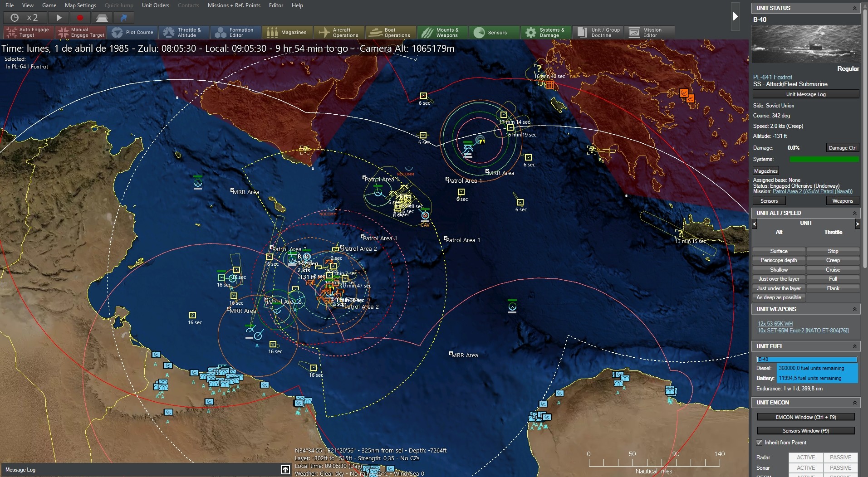This screenshot has height=477, width=868.
Task: Toggle the Inherit from Parent checkbox
Action: [759, 443]
